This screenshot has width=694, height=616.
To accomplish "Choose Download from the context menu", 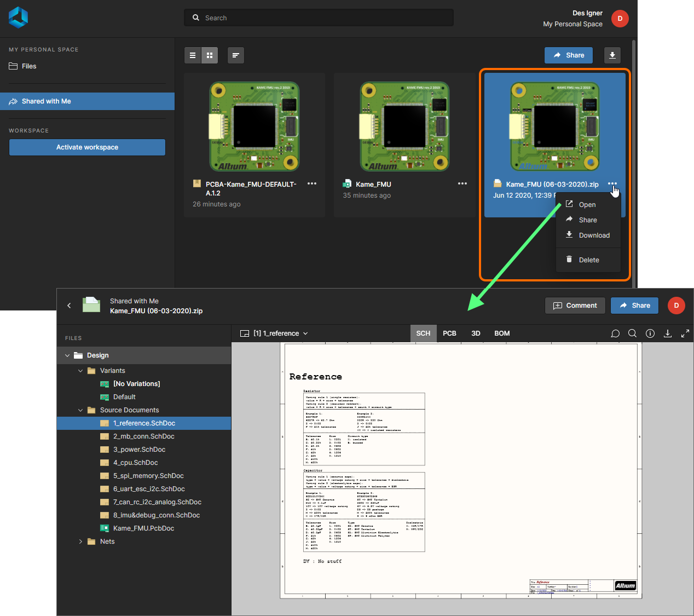I will [x=594, y=235].
